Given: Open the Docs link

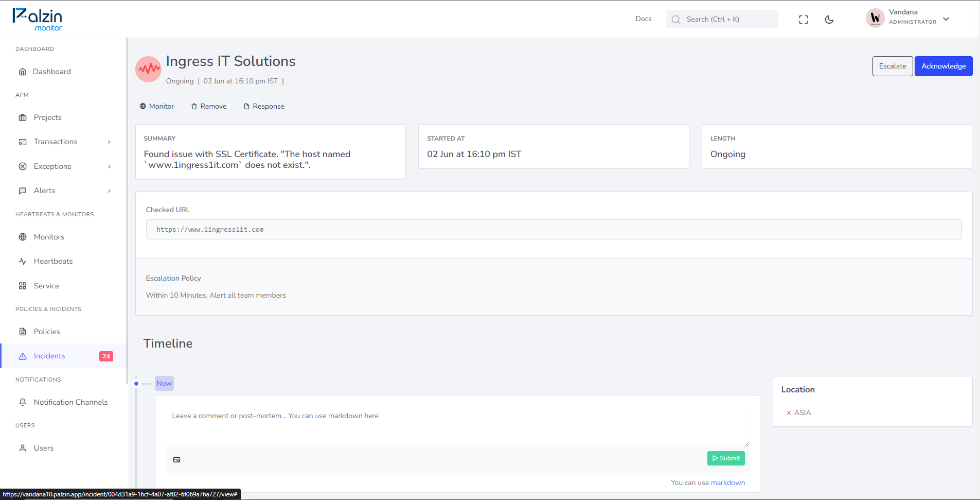Looking at the screenshot, I should click(644, 19).
